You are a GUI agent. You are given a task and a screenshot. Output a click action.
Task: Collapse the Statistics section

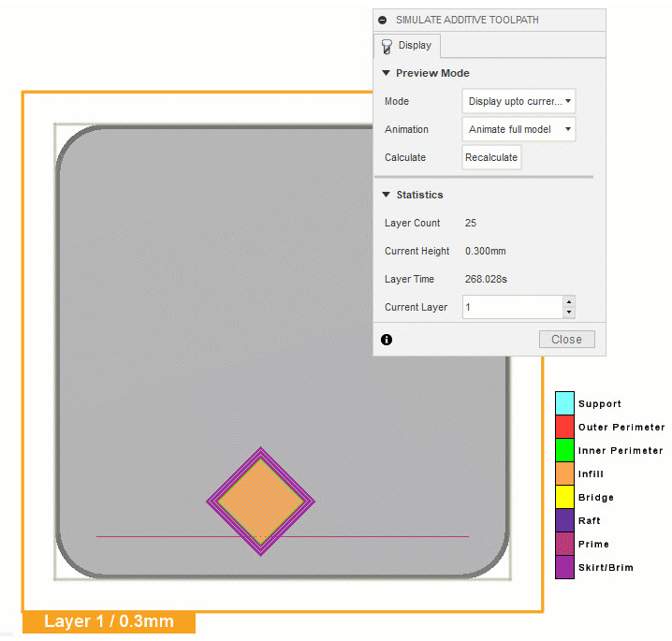tap(386, 195)
